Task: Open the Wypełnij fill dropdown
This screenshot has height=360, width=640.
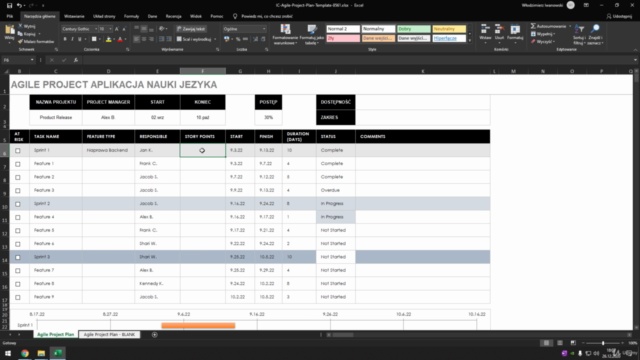Action: coord(543,34)
